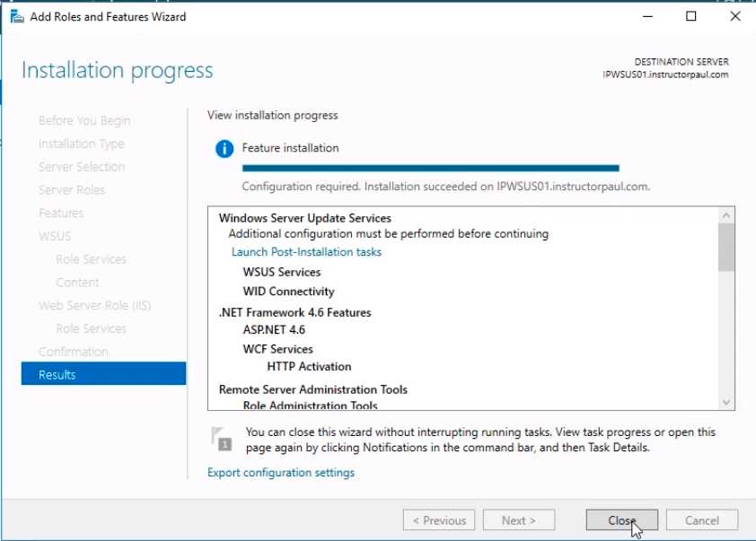
Task: Select Before You Begin step
Action: click(x=84, y=120)
